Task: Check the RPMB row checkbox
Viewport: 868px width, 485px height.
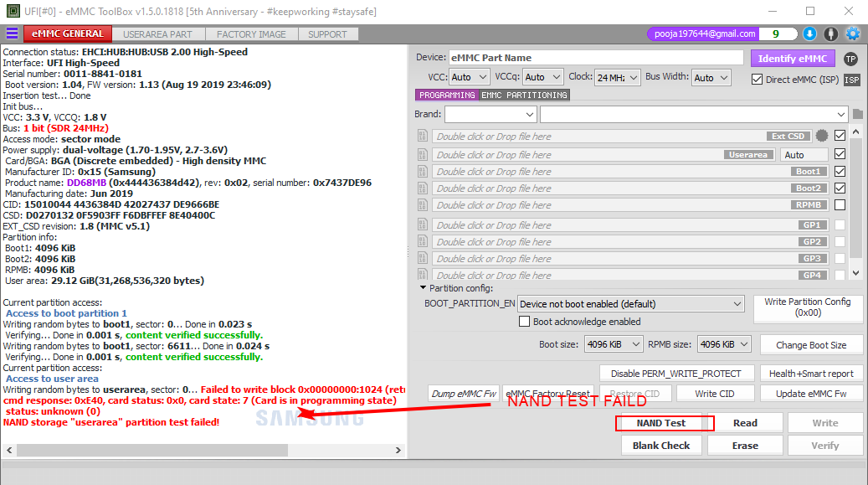Action: tap(840, 205)
